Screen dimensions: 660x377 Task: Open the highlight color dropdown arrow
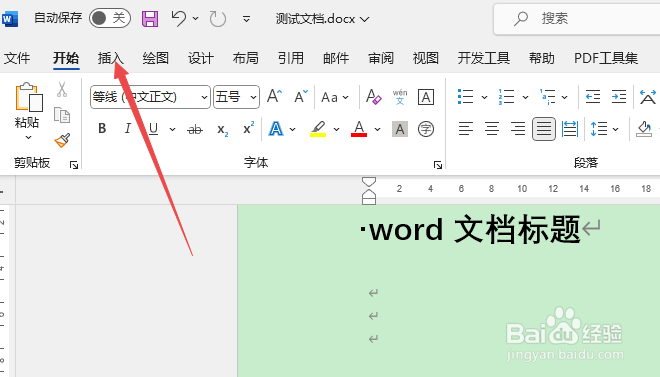(336, 129)
